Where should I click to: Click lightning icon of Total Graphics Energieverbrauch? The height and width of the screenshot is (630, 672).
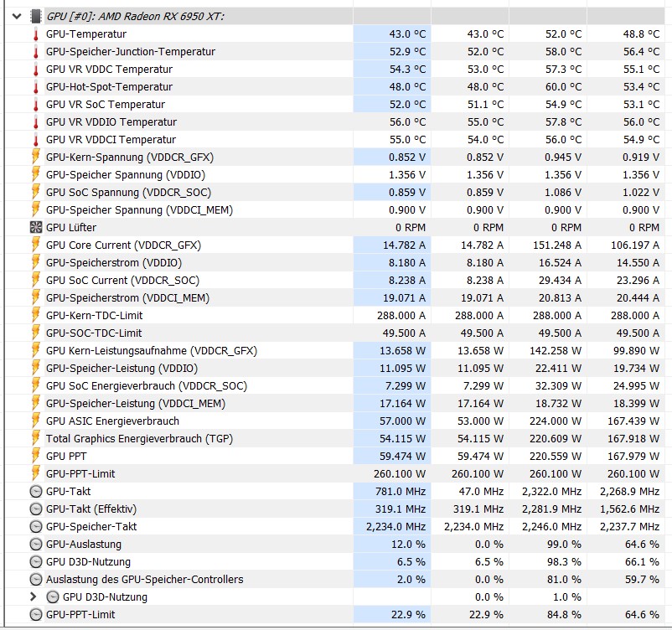[x=36, y=438]
